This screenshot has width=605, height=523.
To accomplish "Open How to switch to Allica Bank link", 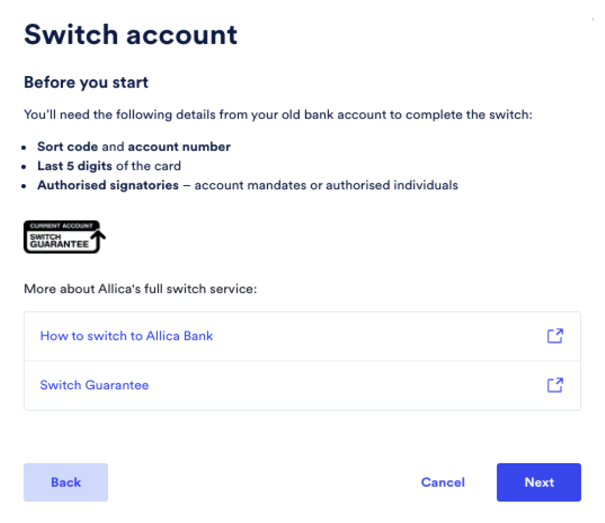I will (127, 336).
